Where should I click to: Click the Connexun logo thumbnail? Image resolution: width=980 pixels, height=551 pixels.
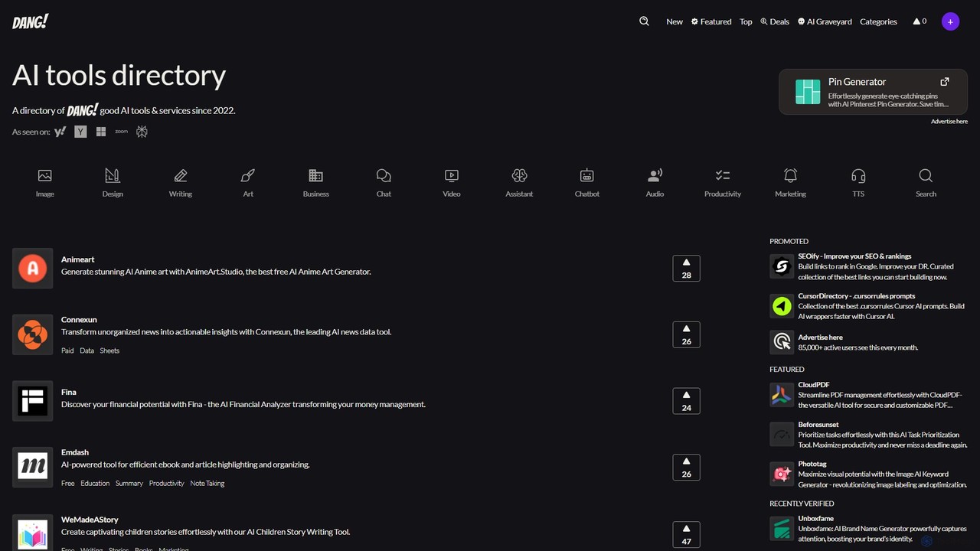33,335
